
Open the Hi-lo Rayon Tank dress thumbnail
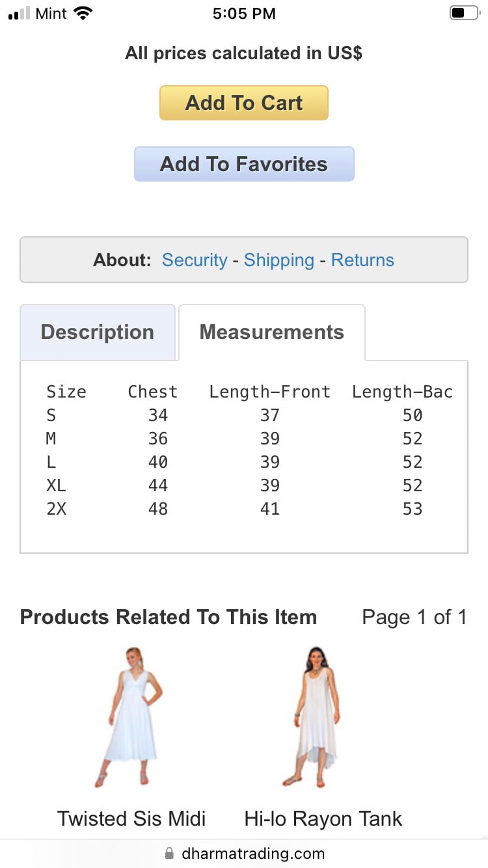314,716
